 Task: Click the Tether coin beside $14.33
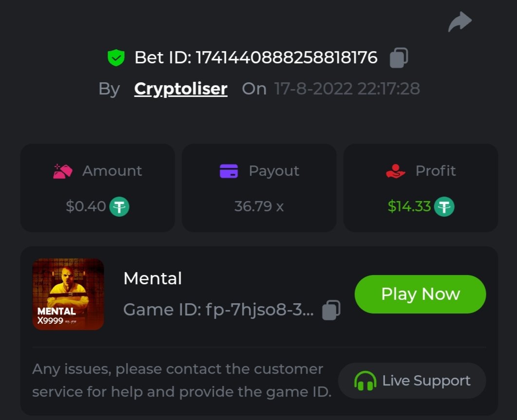(444, 206)
